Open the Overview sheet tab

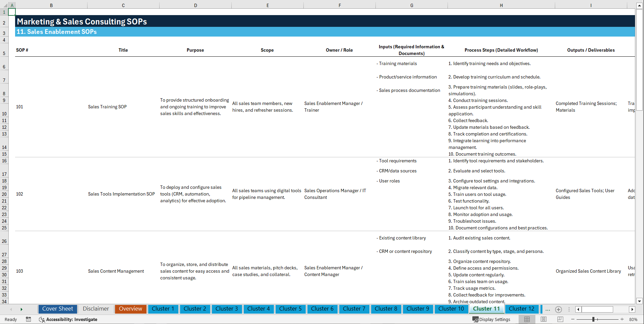pos(130,309)
